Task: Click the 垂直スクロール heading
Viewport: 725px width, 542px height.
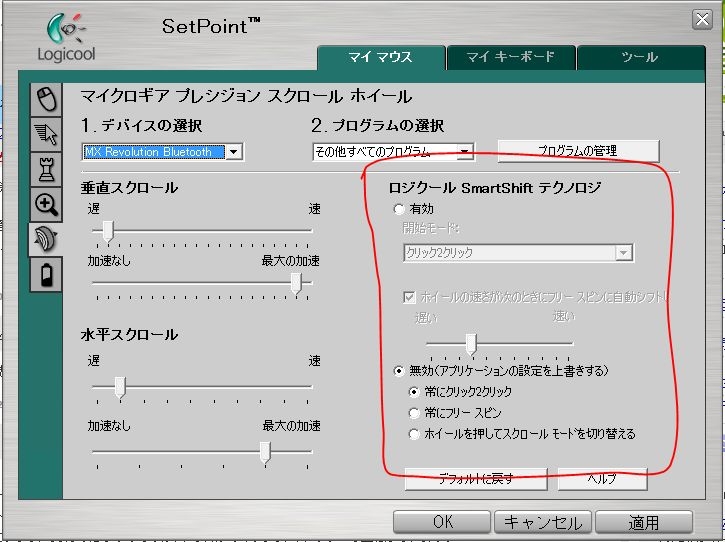Action: pyautogui.click(x=129, y=188)
